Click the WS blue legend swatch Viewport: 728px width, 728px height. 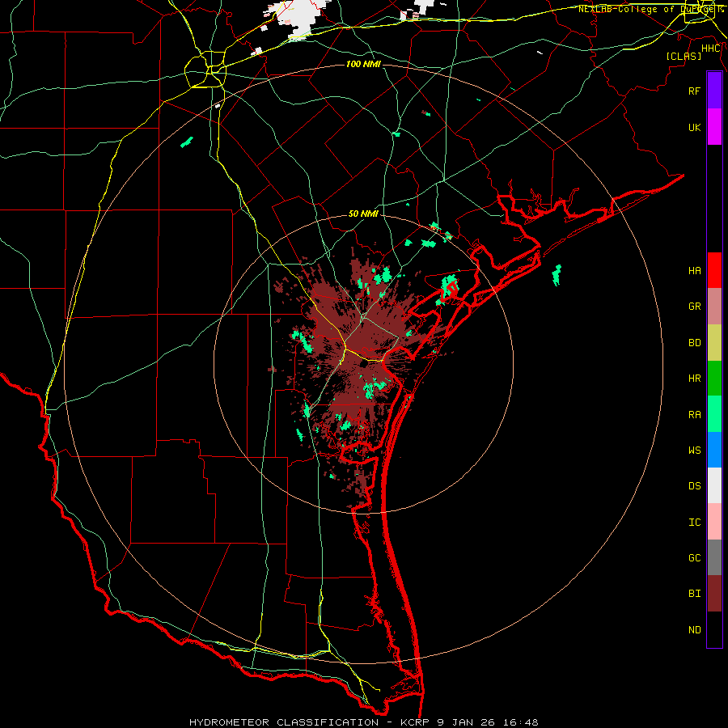click(x=714, y=450)
